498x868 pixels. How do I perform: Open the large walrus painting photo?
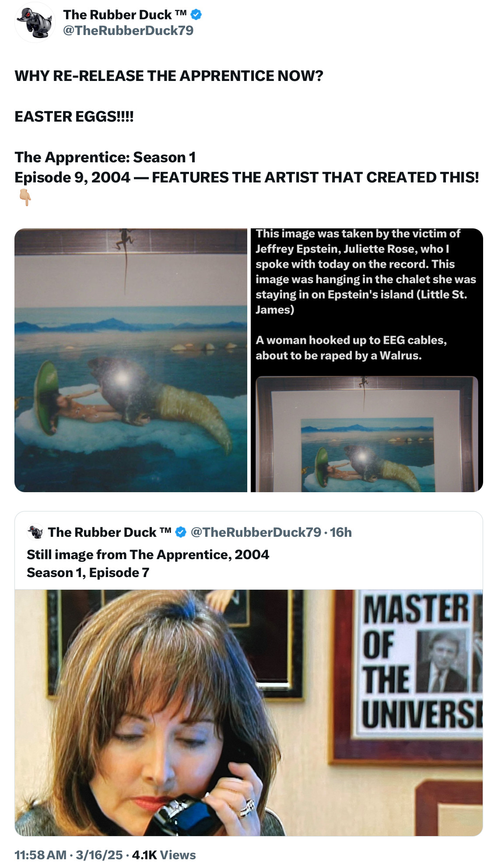(x=131, y=360)
